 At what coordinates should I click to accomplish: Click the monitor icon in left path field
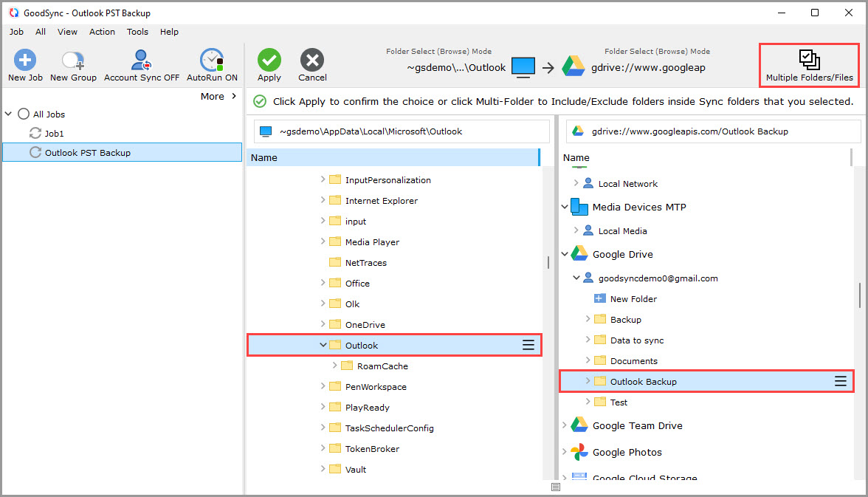[266, 131]
